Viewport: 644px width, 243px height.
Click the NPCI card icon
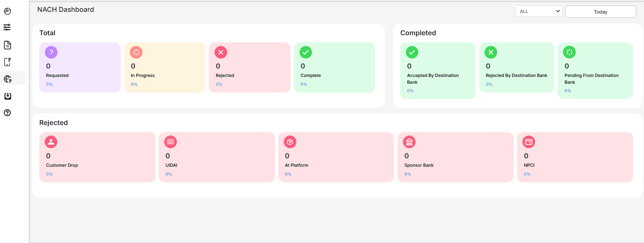click(529, 142)
